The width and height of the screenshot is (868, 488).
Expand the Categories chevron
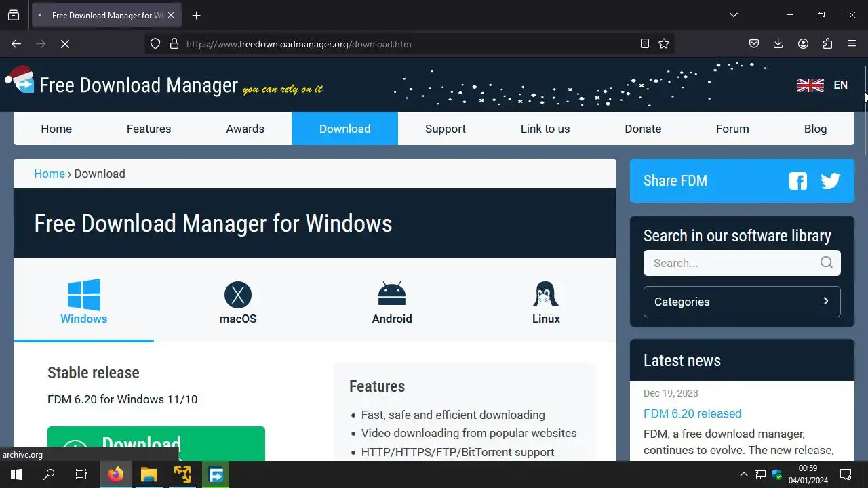(x=825, y=301)
